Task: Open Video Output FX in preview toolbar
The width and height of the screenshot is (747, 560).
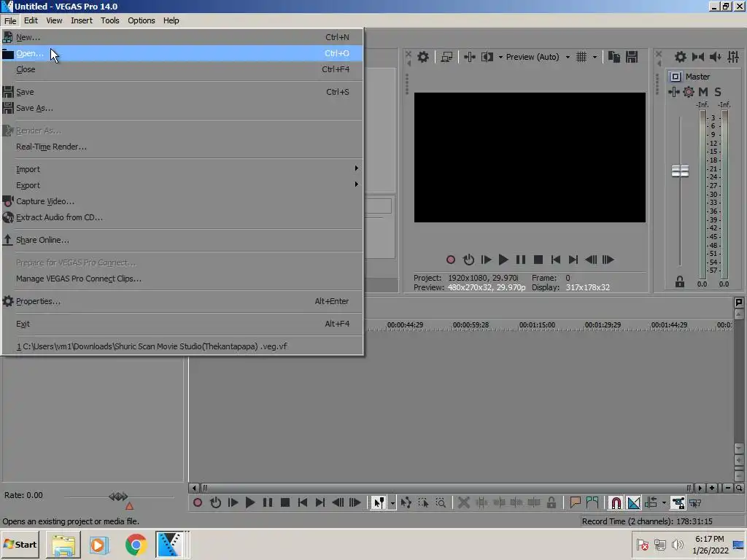Action: [470, 57]
